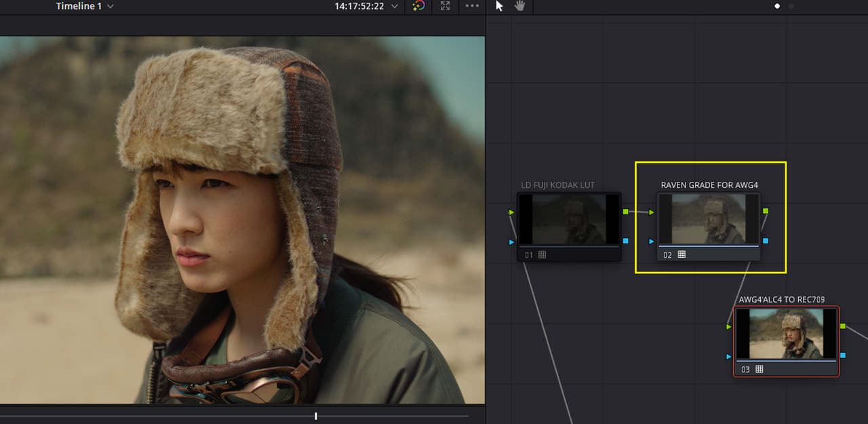Click green RGB output of node 02
Image resolution: width=868 pixels, height=424 pixels.
tap(766, 212)
